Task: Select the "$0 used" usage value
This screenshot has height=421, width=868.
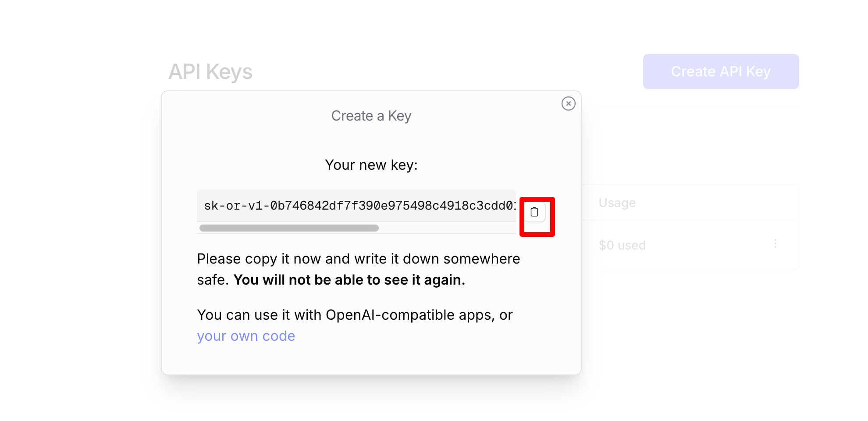Action: (622, 245)
